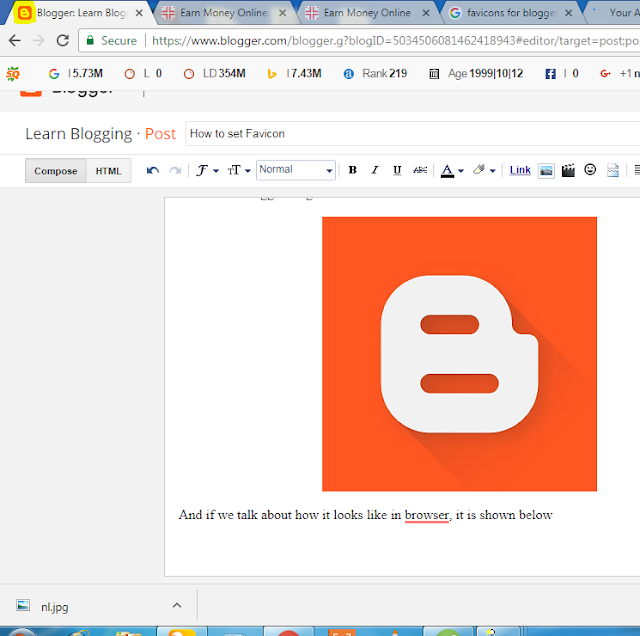Insert special characters via the smiley icon
This screenshot has width=640, height=636.
(x=590, y=171)
